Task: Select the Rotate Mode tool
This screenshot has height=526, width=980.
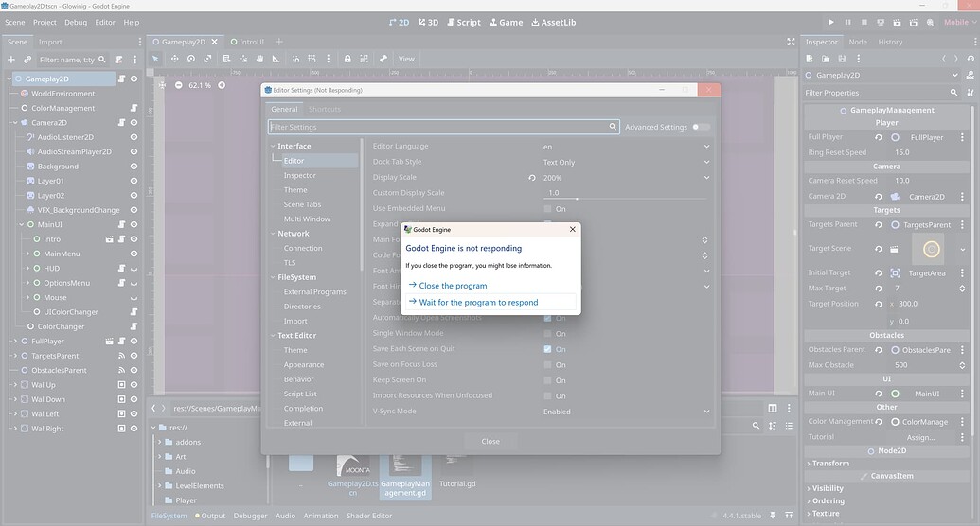Action: coord(191,59)
